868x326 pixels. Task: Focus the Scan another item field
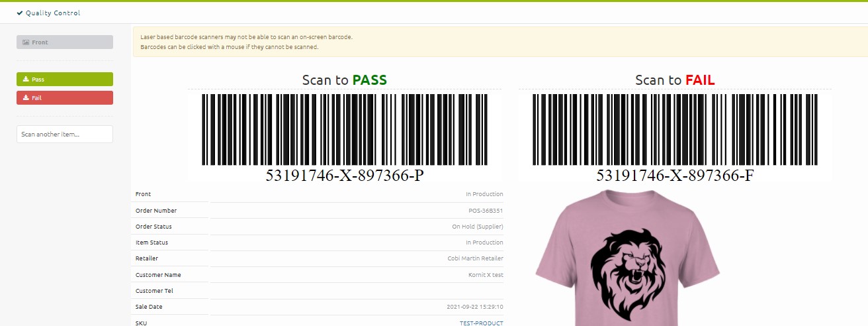point(65,135)
